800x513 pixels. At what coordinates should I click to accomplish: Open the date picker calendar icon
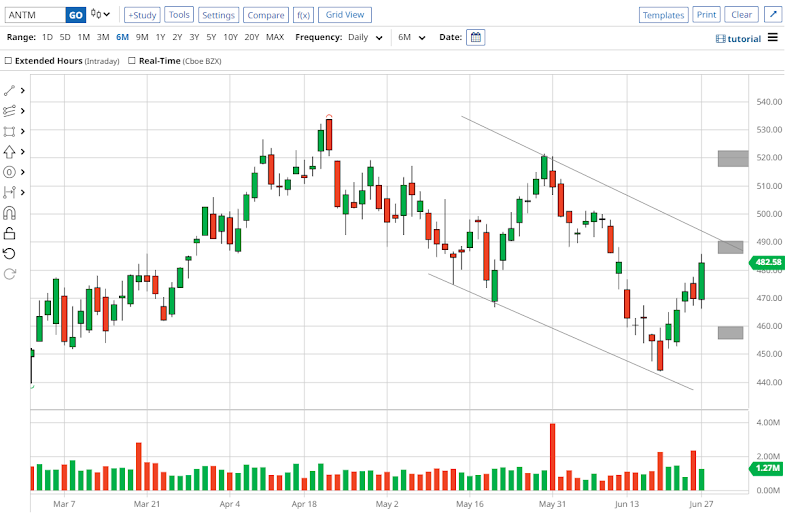[476, 37]
